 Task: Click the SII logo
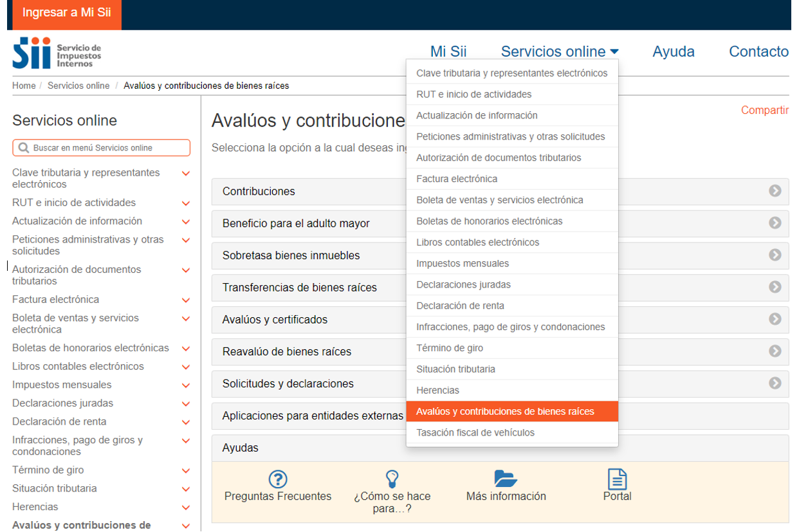pos(57,53)
